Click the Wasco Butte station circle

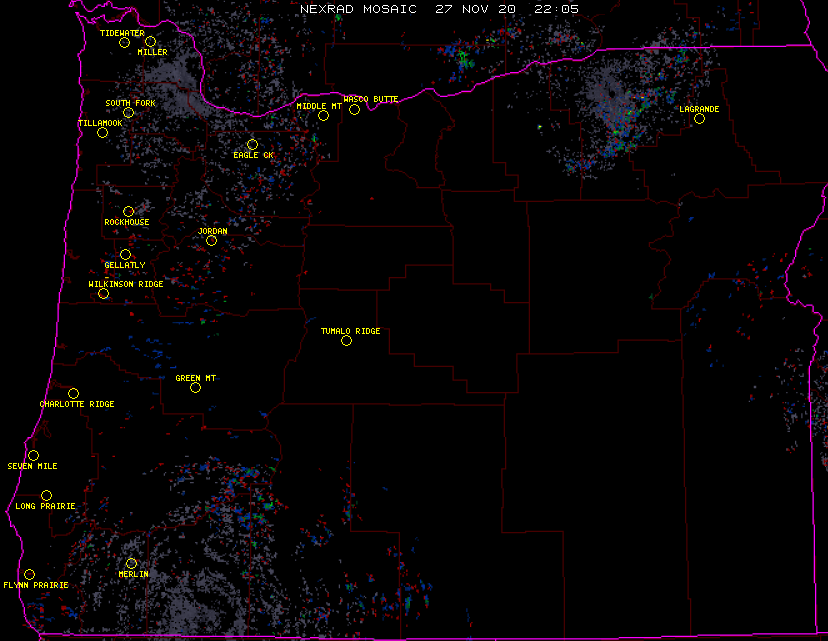[354, 109]
